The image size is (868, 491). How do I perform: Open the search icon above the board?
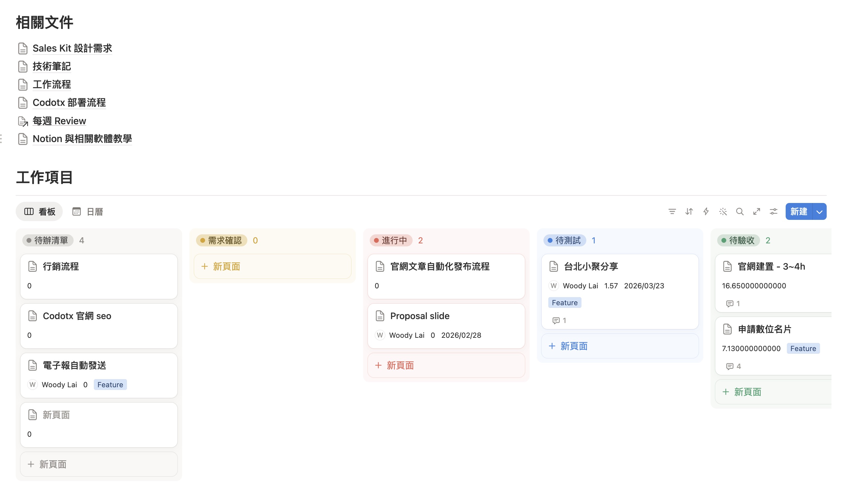pyautogui.click(x=740, y=211)
